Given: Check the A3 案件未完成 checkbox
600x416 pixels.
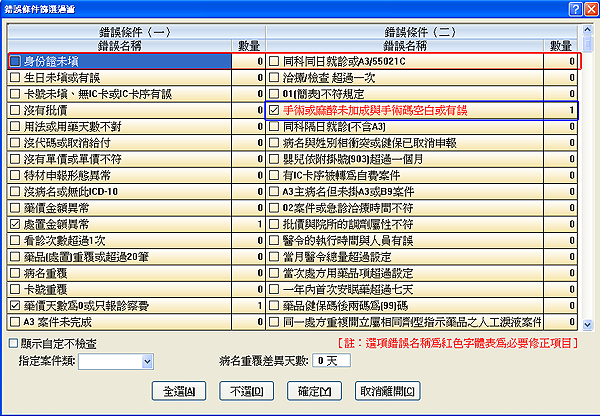Looking at the screenshot, I should pos(15,322).
